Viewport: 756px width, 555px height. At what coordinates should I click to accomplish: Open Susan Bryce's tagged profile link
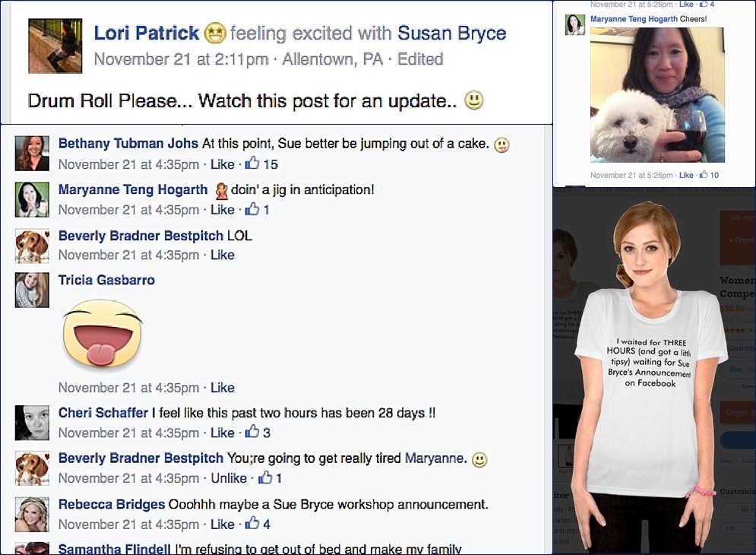[452, 33]
